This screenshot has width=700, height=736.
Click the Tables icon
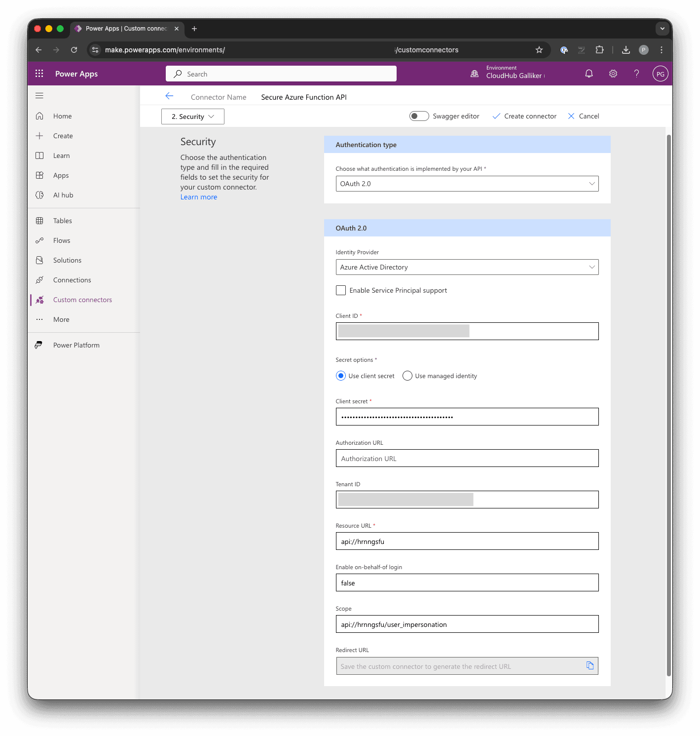(x=40, y=221)
